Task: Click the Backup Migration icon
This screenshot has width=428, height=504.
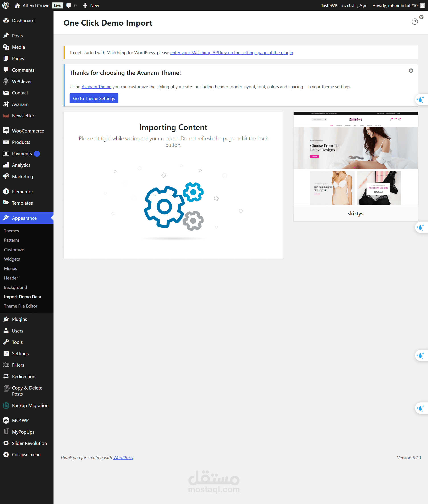Action: (6, 405)
